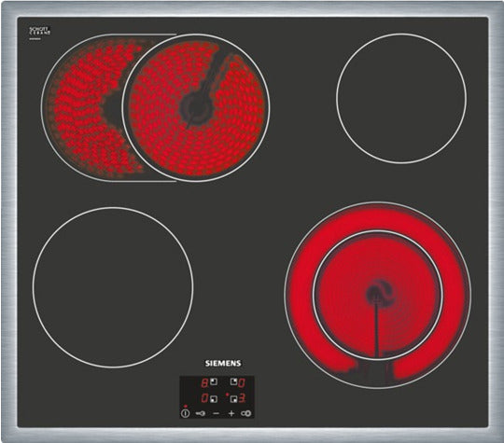This screenshot has width=504, height=443.
Task: Select the front-right zone selector square
Action: tap(234, 398)
